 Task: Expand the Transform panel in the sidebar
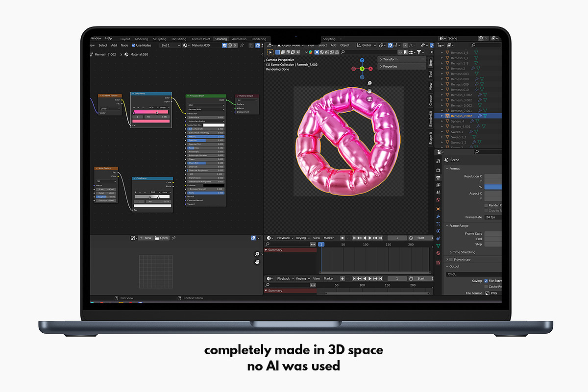(x=402, y=59)
